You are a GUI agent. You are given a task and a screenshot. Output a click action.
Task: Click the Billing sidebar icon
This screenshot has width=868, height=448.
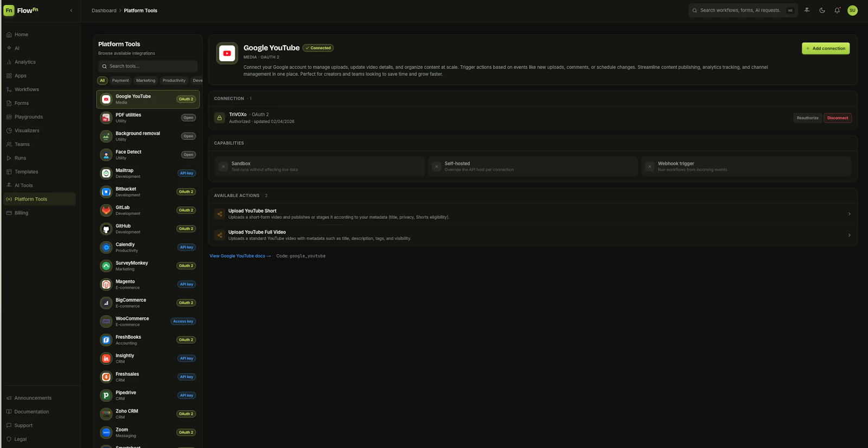(x=9, y=213)
